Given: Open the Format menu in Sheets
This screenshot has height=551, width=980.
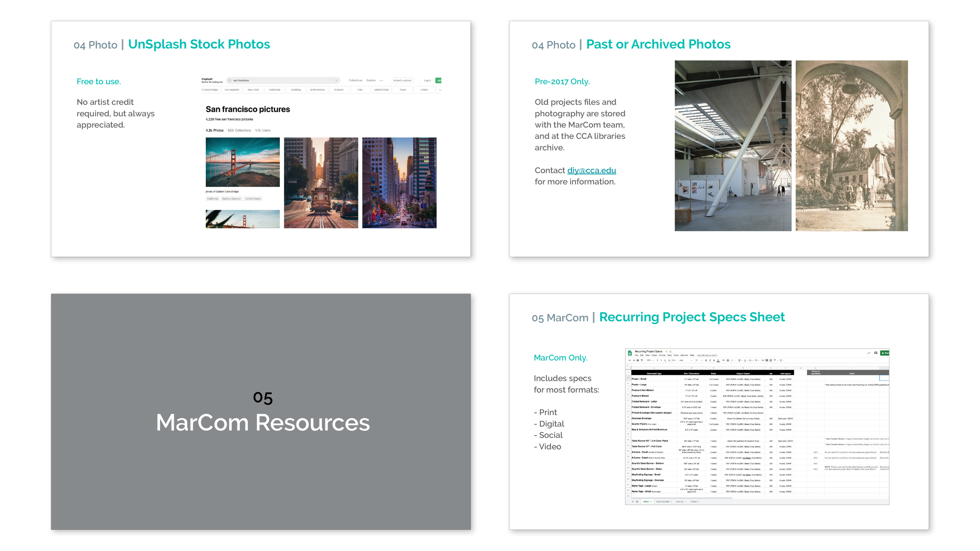Looking at the screenshot, I should [662, 355].
